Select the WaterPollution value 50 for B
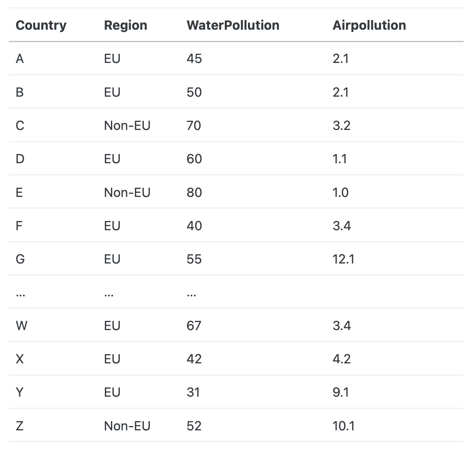The width and height of the screenshot is (476, 450). [x=194, y=92]
